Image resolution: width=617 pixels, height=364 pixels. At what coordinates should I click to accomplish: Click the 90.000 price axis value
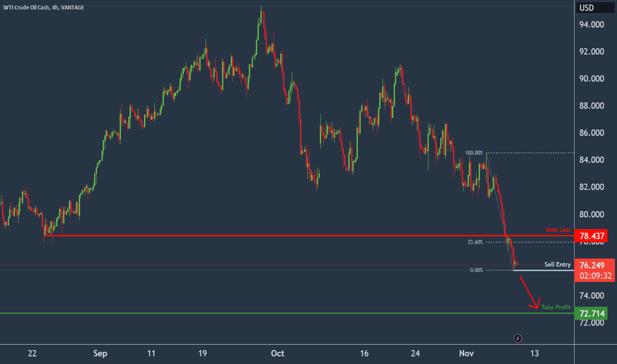[591, 79]
